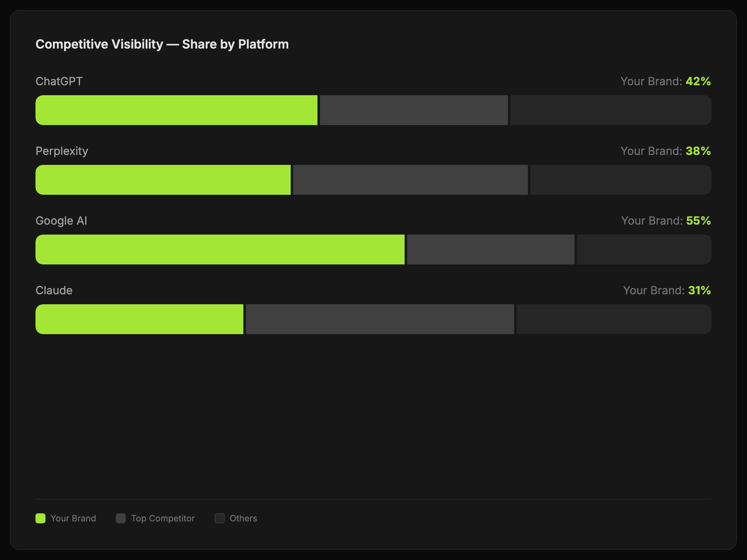The width and height of the screenshot is (747, 560).
Task: Click the gray Top Competitor legend swatch
Action: tap(120, 518)
